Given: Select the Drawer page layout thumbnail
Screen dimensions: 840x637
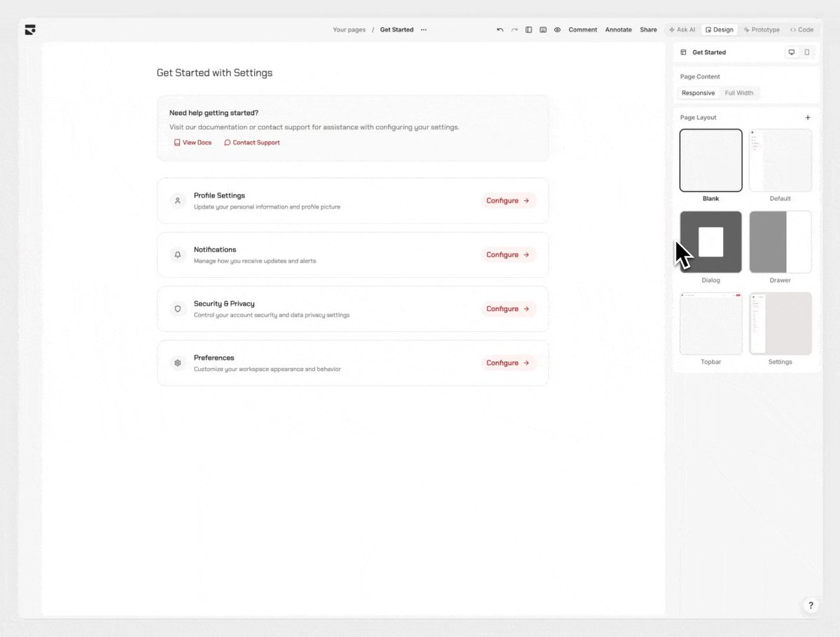Looking at the screenshot, I should coord(780,242).
